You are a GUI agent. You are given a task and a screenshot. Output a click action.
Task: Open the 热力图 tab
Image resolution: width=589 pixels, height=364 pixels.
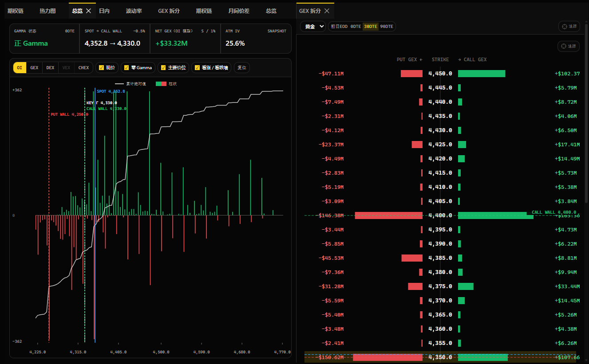coord(47,11)
